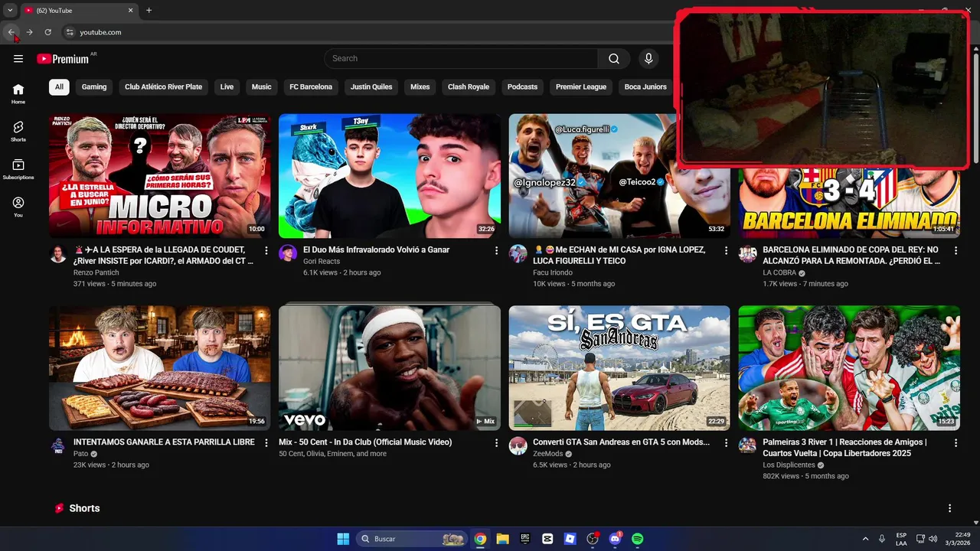Open Renzo Pantich channel avatar

coord(58,254)
